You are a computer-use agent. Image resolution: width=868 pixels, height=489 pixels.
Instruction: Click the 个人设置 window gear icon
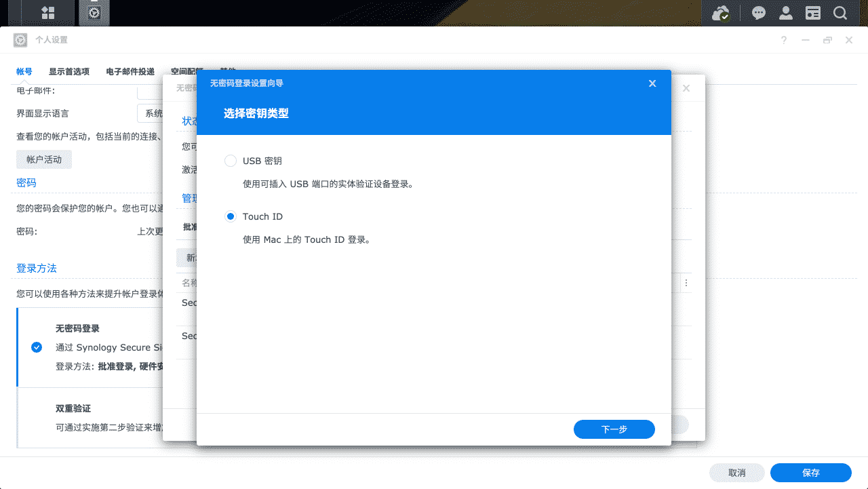pyautogui.click(x=21, y=40)
